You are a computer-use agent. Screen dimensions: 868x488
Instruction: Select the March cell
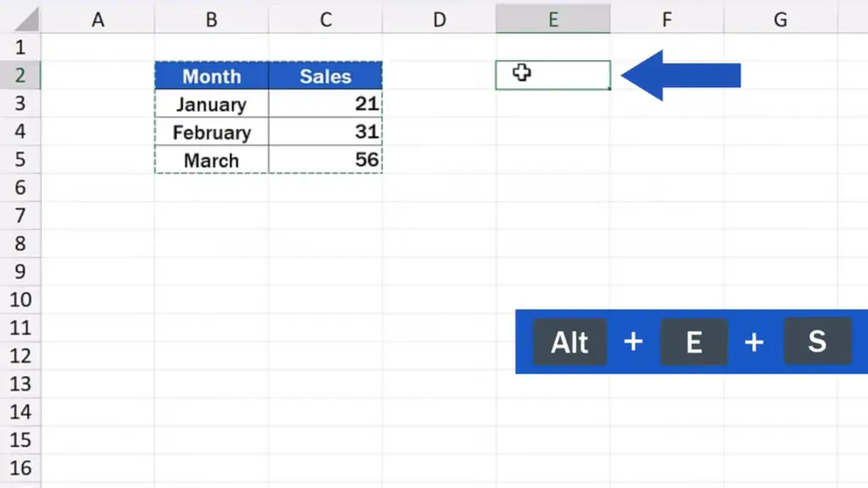212,160
